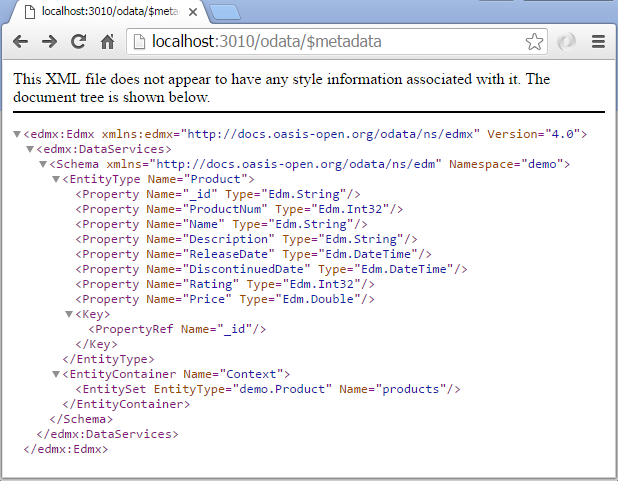Focus the address bar URL field
The image size is (618, 481).
[337, 41]
